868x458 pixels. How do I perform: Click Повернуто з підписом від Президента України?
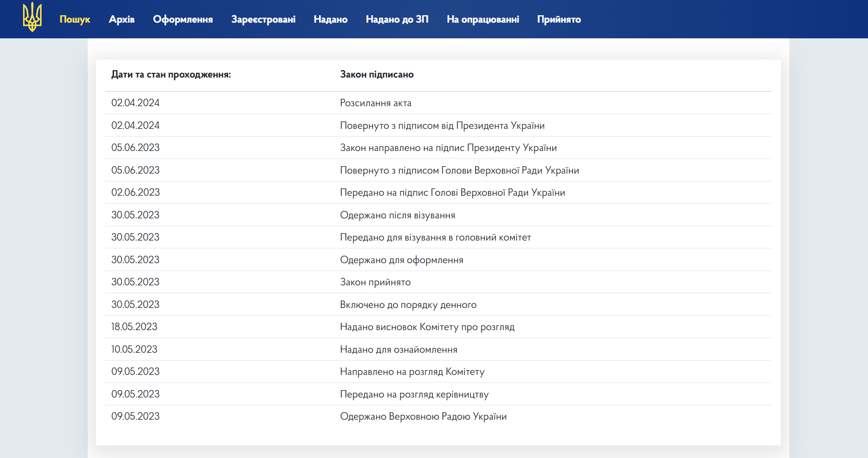[442, 126]
